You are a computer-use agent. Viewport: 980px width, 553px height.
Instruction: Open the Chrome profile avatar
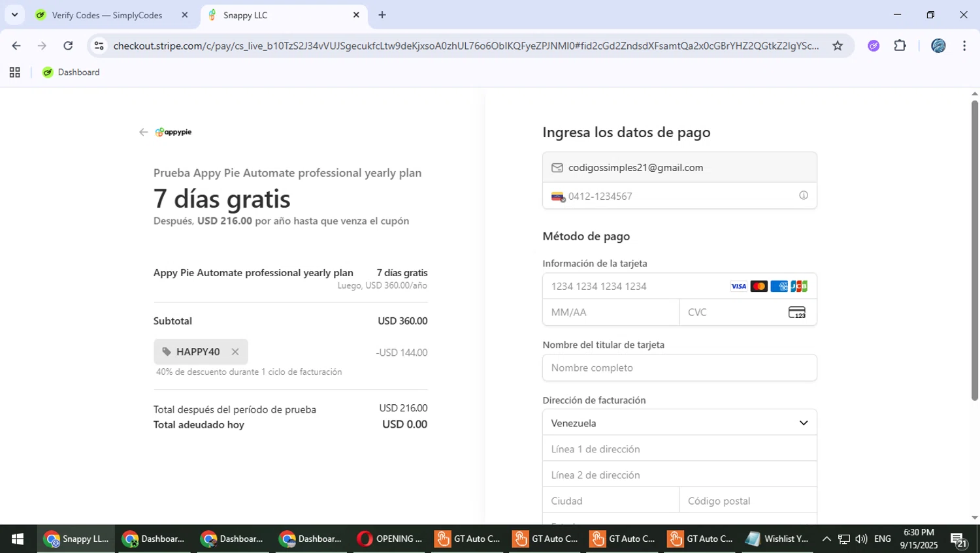[x=938, y=46]
